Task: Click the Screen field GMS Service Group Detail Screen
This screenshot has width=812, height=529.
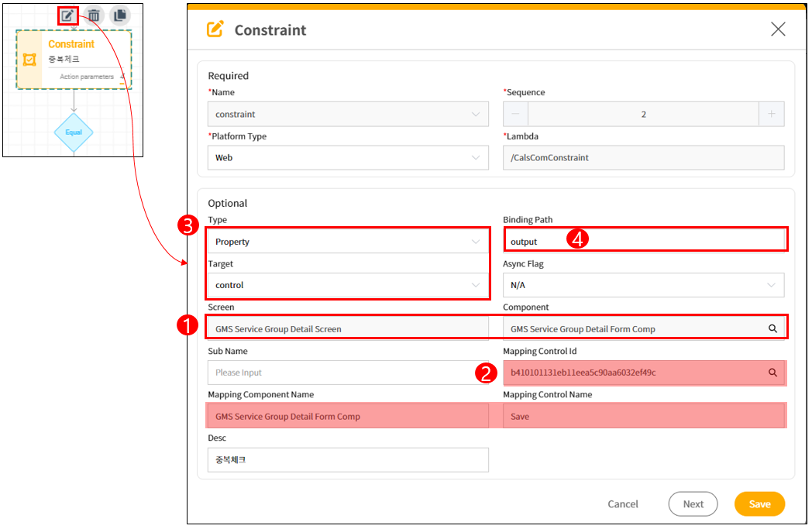Action: tap(348, 329)
